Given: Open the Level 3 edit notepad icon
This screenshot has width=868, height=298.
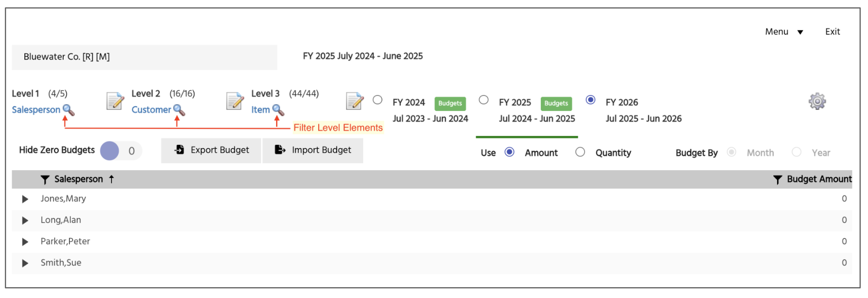Looking at the screenshot, I should point(235,101).
